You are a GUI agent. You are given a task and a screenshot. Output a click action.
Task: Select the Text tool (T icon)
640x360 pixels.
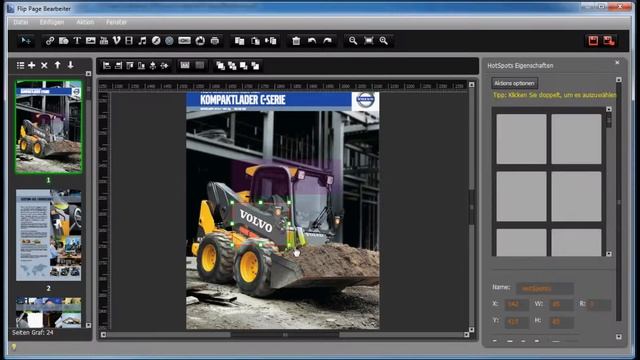77,40
